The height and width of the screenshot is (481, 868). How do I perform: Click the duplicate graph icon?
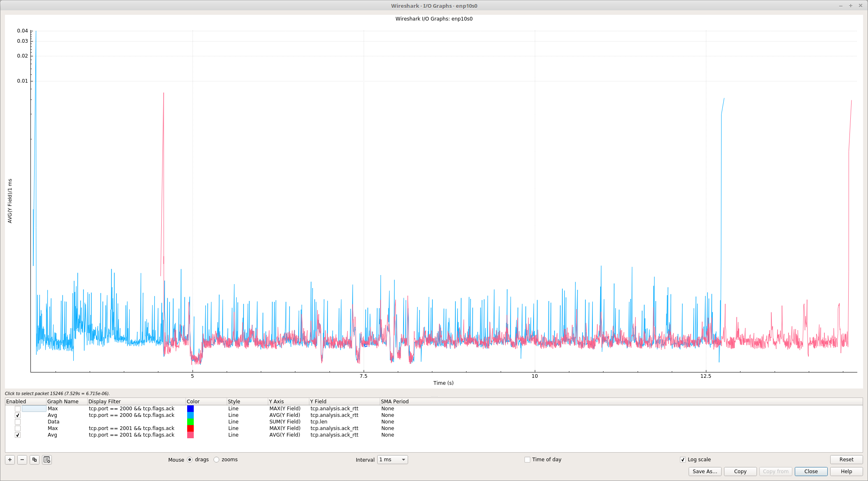pos(35,460)
